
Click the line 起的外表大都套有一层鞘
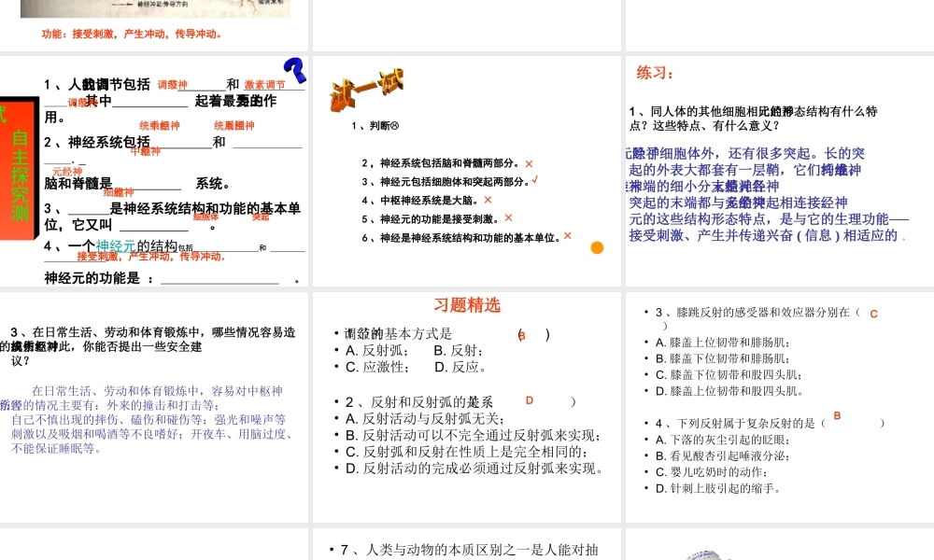tap(745, 170)
